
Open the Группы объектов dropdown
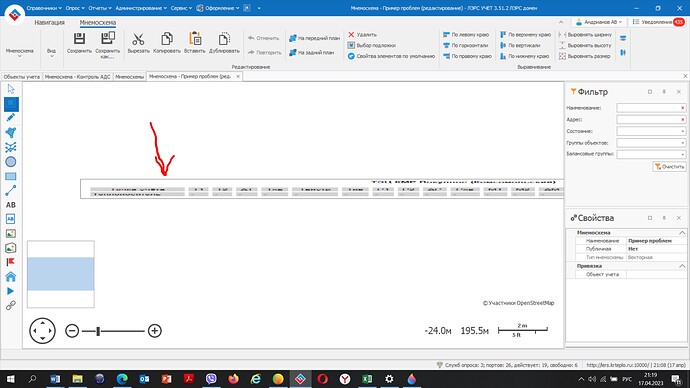651,143
